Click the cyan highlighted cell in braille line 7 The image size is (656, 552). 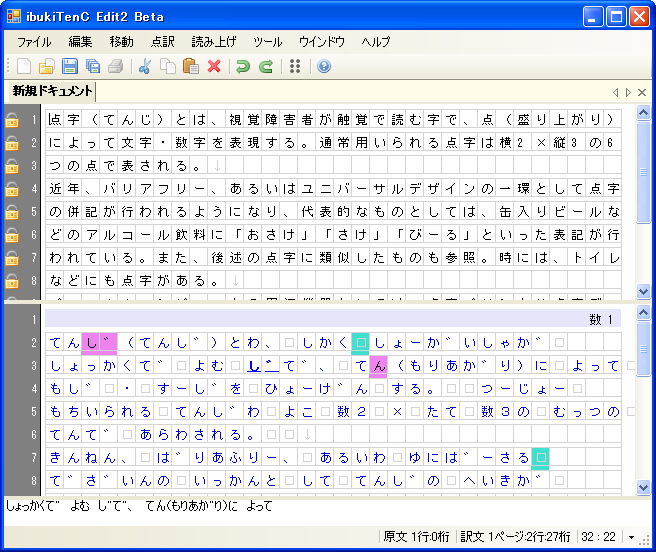(540, 458)
